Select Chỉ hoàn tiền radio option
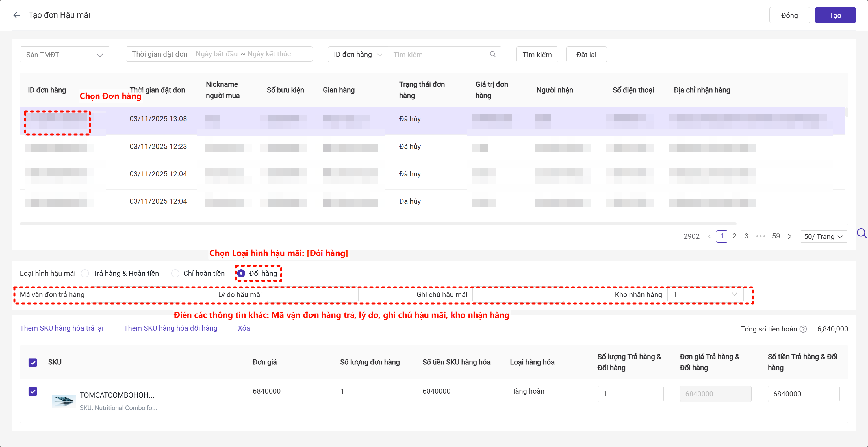Image resolution: width=868 pixels, height=447 pixels. tap(175, 273)
